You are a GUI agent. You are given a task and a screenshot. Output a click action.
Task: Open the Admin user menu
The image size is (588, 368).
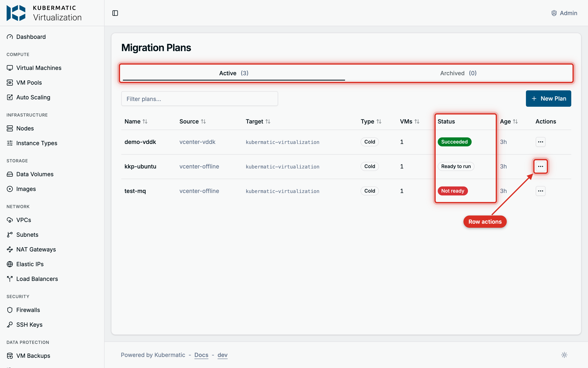pos(564,13)
